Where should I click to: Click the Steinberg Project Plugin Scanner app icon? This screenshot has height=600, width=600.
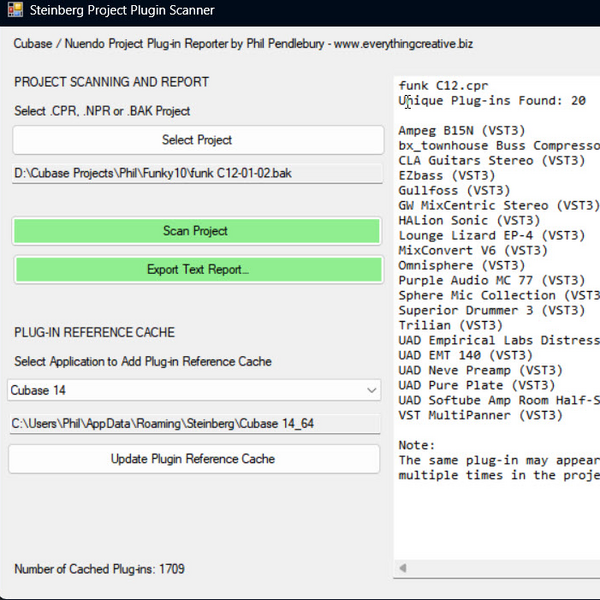tap(15, 10)
